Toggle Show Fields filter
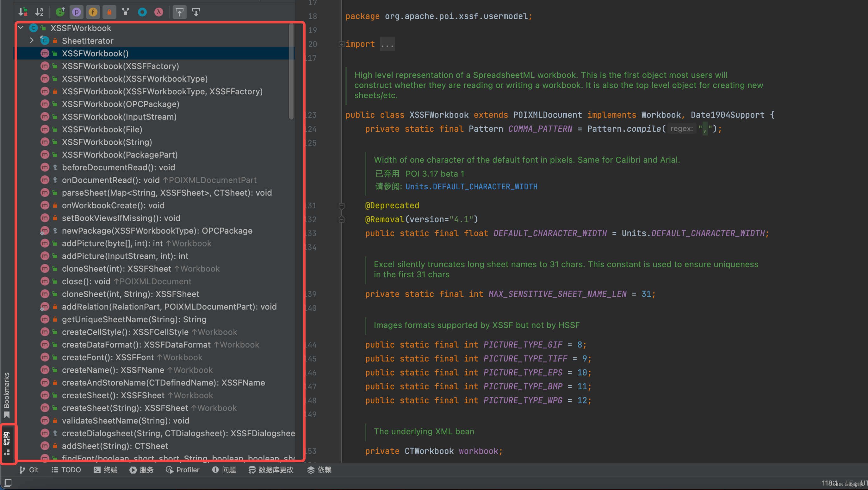The height and width of the screenshot is (490, 868). pyautogui.click(x=93, y=12)
